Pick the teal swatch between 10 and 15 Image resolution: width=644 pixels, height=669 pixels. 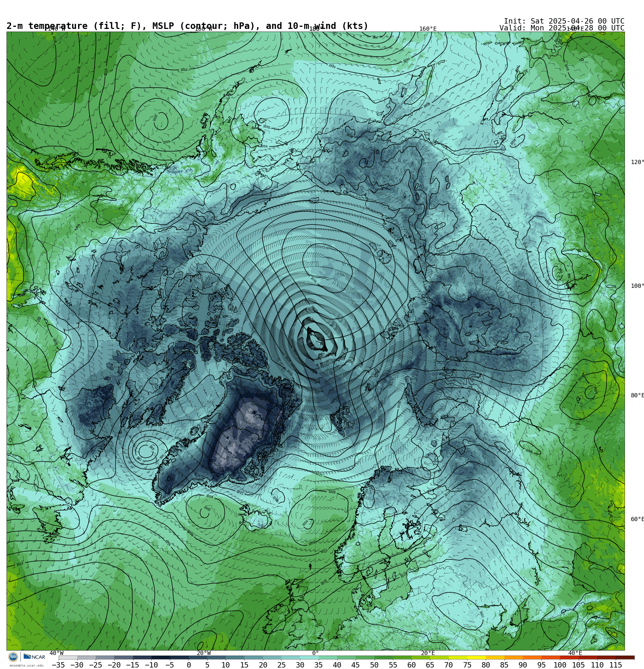235,657
